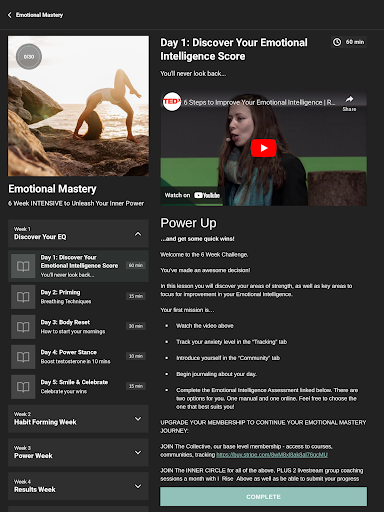Share the embedded video via Share arrow
Viewport: 384px width, 512px height.
coord(349,103)
